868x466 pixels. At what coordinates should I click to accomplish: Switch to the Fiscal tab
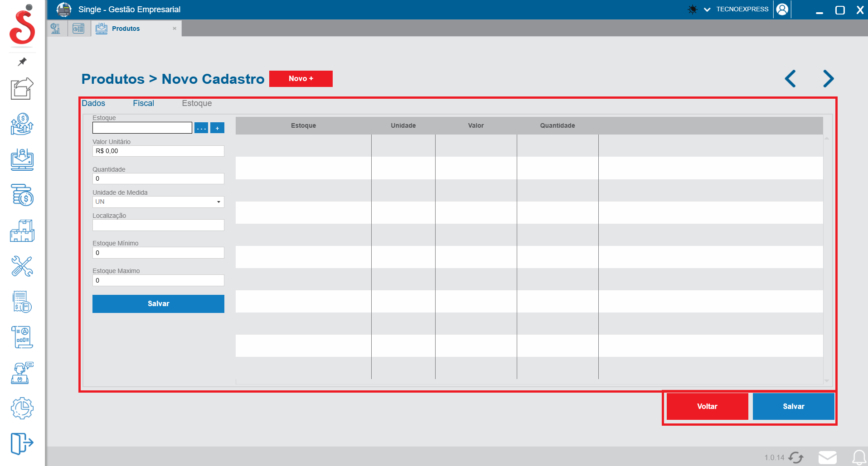(143, 103)
